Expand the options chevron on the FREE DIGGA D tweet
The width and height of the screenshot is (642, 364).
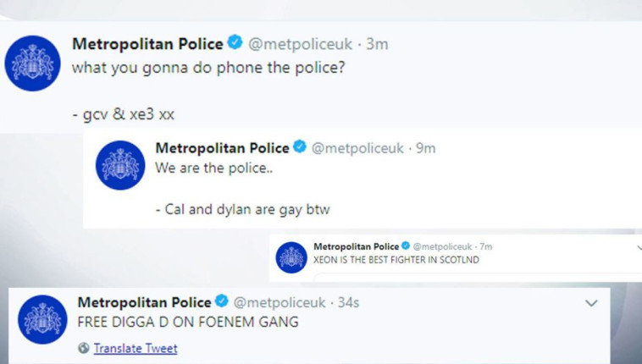[591, 303]
